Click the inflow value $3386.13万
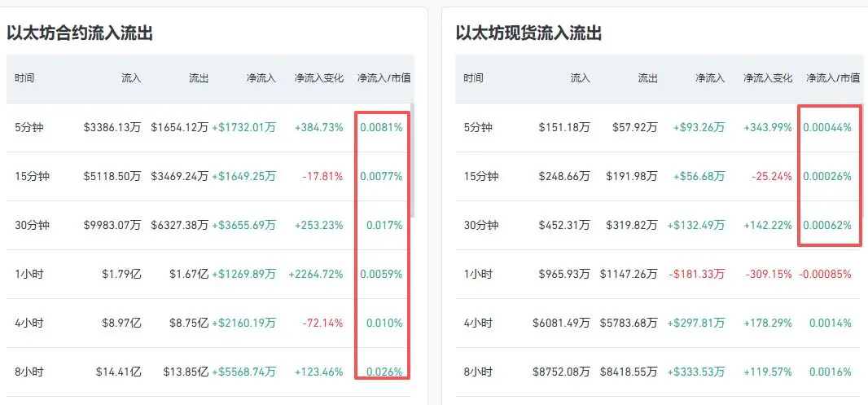 (112, 127)
